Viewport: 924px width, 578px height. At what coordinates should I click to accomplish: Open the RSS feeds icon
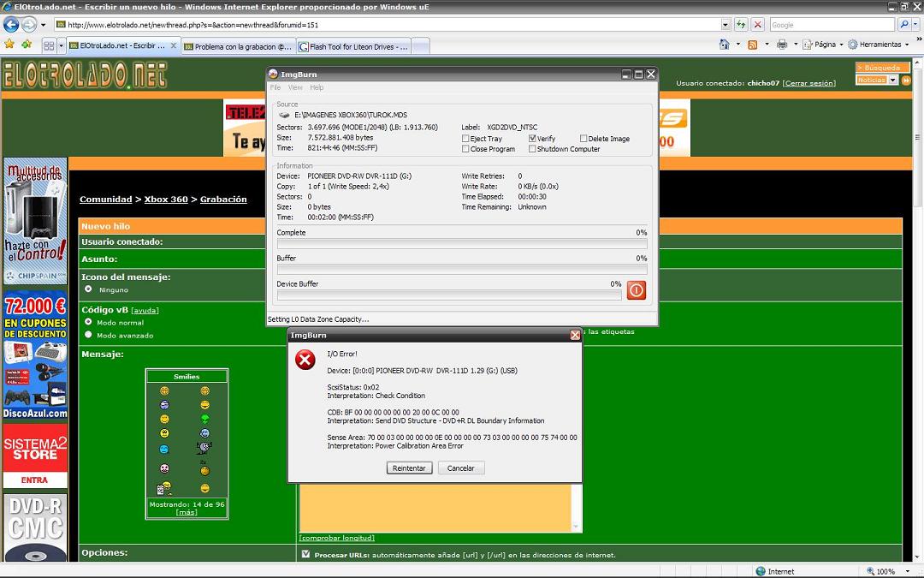(x=753, y=45)
